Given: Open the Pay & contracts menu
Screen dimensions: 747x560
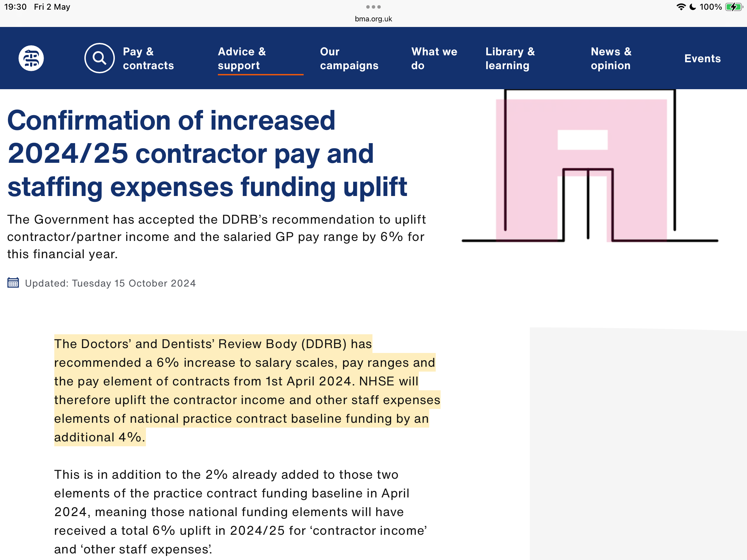Looking at the screenshot, I should [148, 58].
